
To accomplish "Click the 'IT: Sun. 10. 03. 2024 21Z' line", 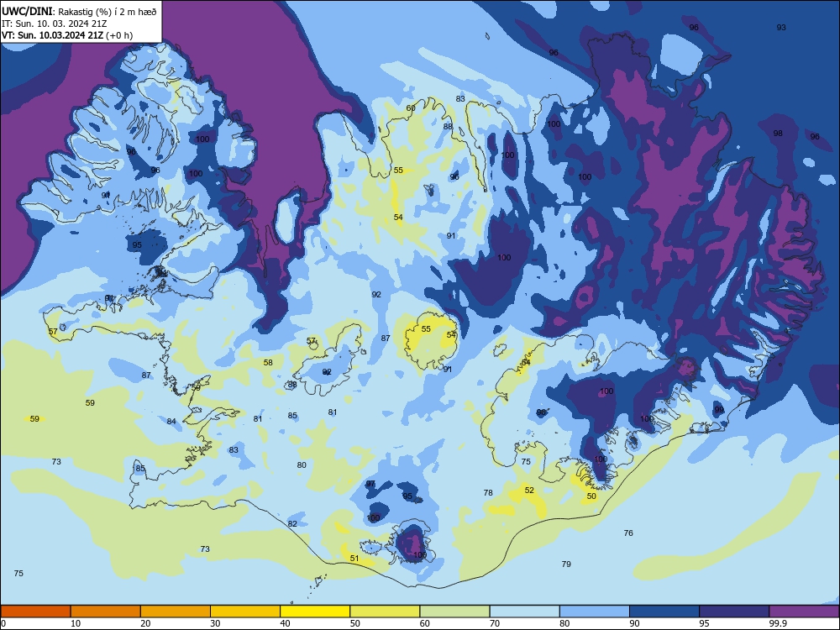I will pyautogui.click(x=54, y=24).
